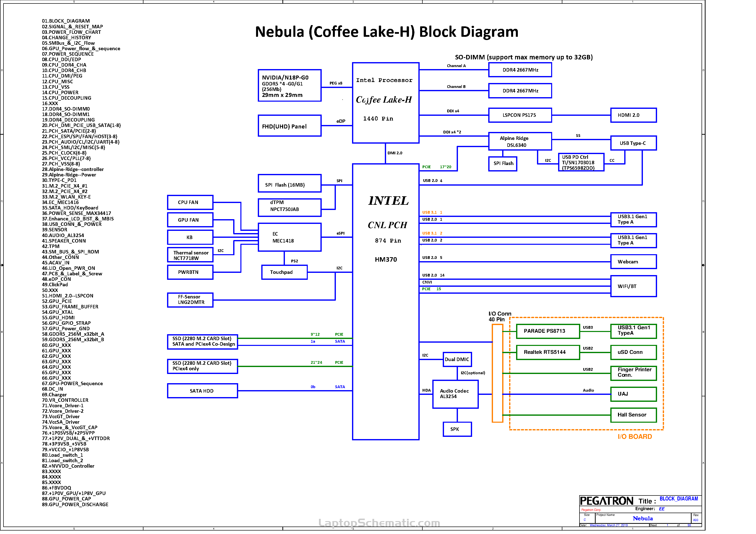Select the Dual DMIC block
The image size is (756, 534).
458,360
